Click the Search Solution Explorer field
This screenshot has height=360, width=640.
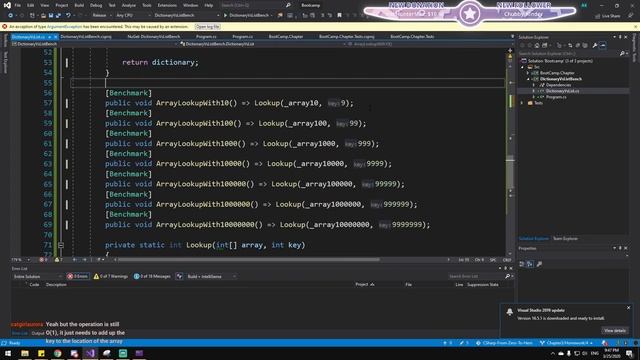click(569, 53)
